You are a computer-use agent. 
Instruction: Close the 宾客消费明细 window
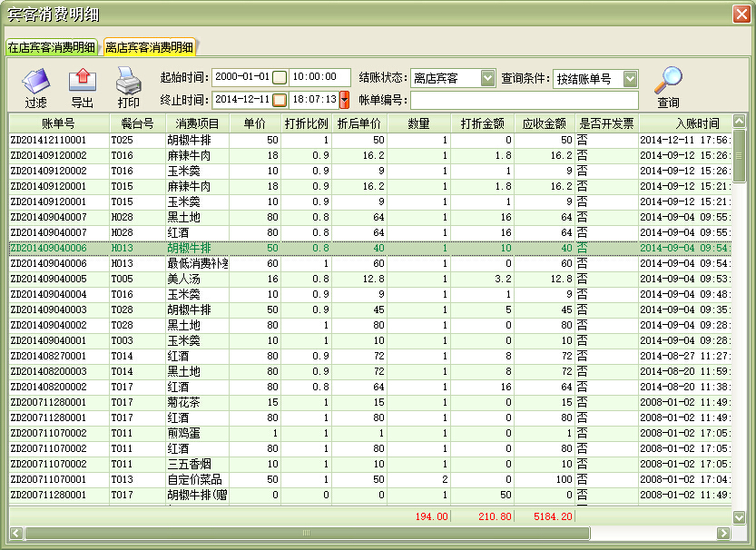point(740,14)
